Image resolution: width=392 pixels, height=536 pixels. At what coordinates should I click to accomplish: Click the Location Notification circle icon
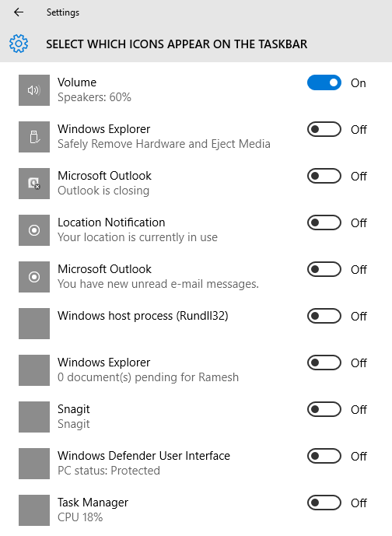tap(34, 230)
